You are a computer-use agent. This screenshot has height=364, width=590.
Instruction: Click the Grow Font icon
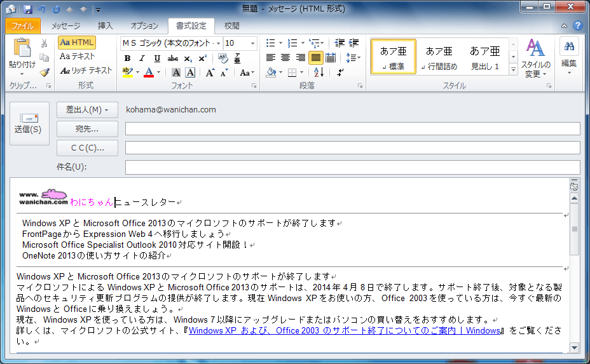tap(210, 72)
